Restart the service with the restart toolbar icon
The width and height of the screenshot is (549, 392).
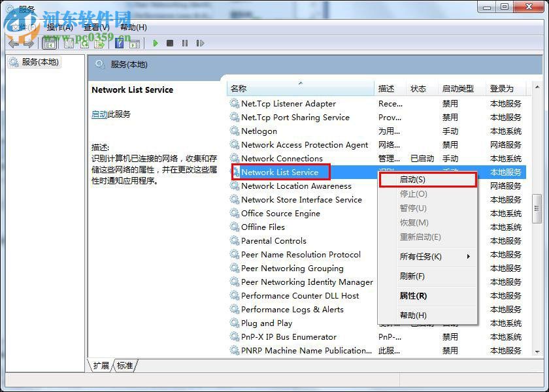pos(200,43)
